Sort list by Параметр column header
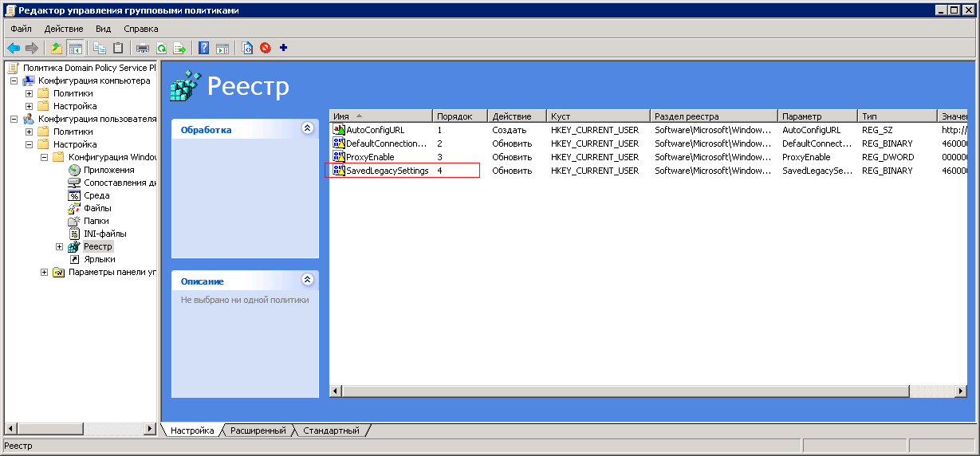Viewport: 980px width, 456px height. point(818,116)
